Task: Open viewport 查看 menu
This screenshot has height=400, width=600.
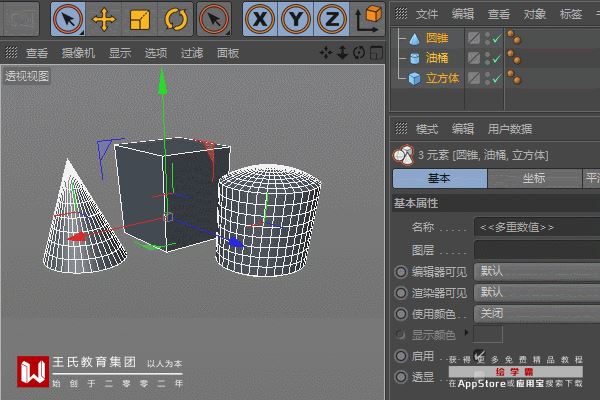Action: pyautogui.click(x=37, y=53)
